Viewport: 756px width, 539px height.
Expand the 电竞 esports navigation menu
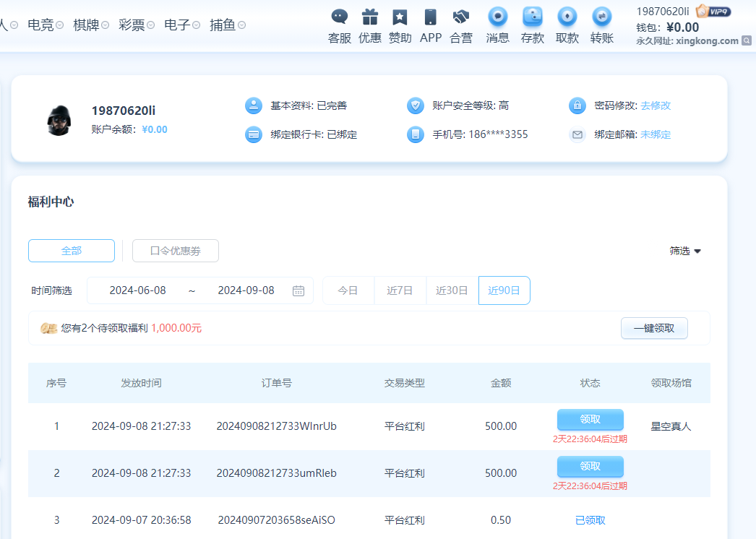pos(46,25)
